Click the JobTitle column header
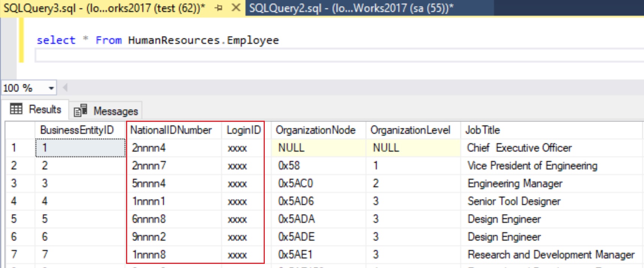 [482, 130]
